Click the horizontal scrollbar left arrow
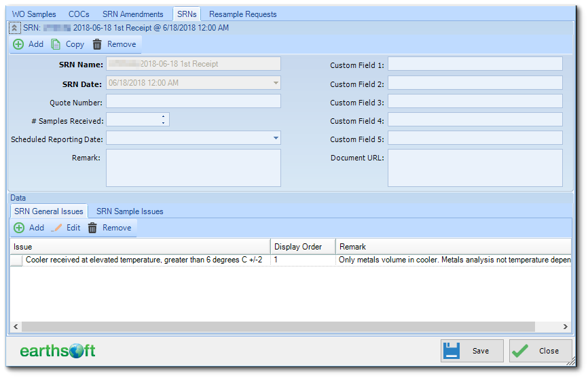Screen dimensions: 588x378 (16, 327)
